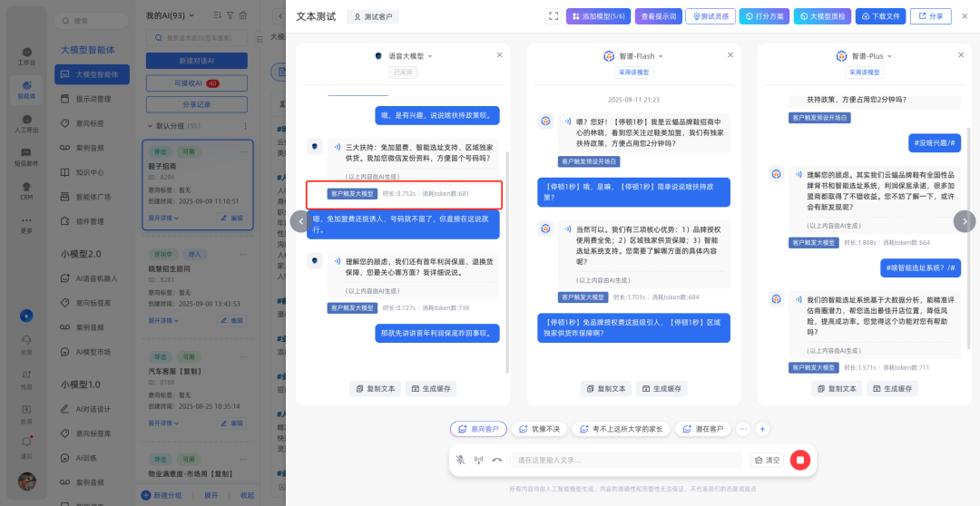Viewport: 980px width, 506px height.
Task: Select the 意向客户 persona chip
Action: click(478, 429)
